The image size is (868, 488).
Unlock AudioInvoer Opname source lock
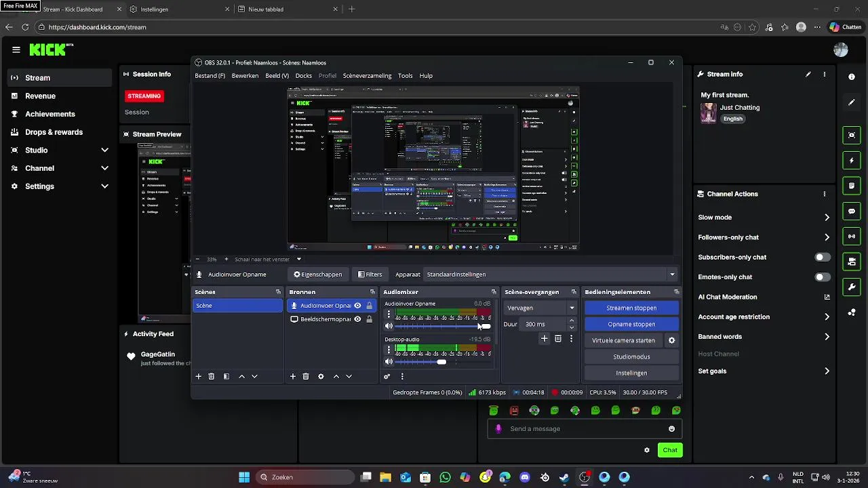(x=369, y=306)
